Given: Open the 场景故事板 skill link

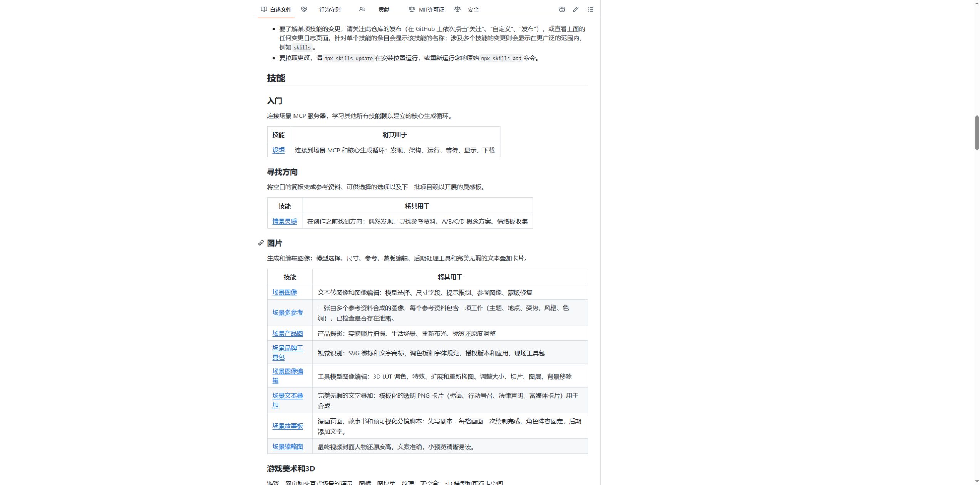Looking at the screenshot, I should [x=288, y=426].
